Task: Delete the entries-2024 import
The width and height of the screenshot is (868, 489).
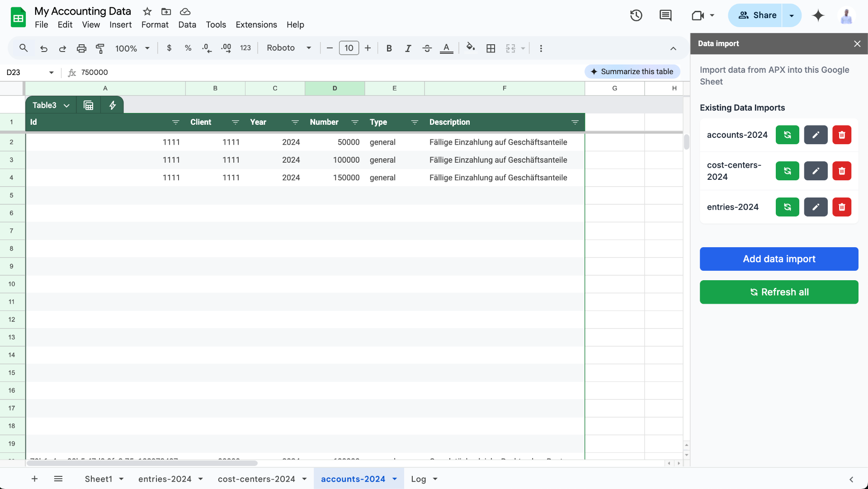Action: (842, 207)
